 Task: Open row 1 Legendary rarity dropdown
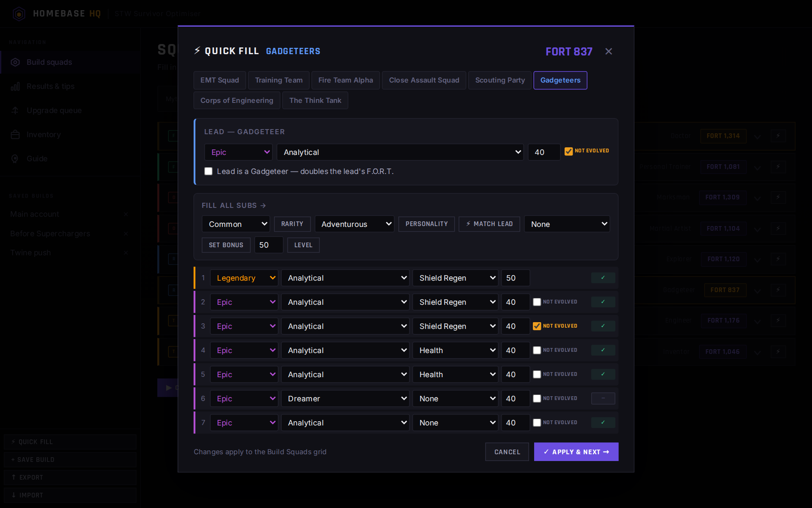coord(244,278)
